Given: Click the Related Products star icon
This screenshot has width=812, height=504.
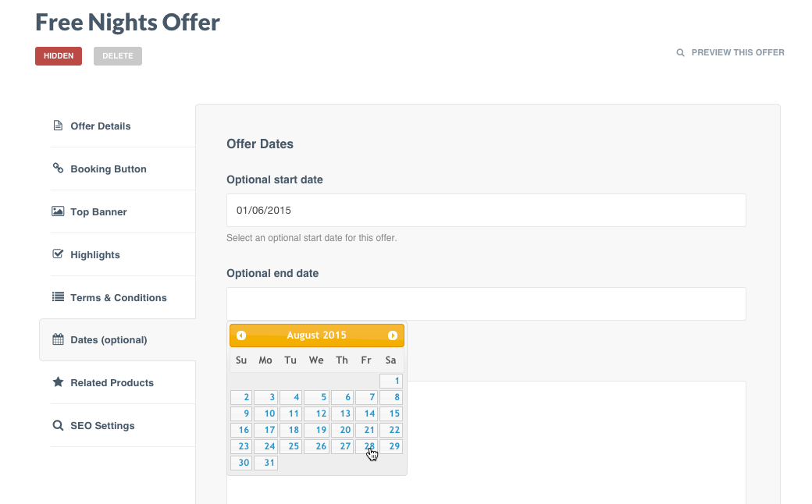Looking at the screenshot, I should [x=58, y=382].
